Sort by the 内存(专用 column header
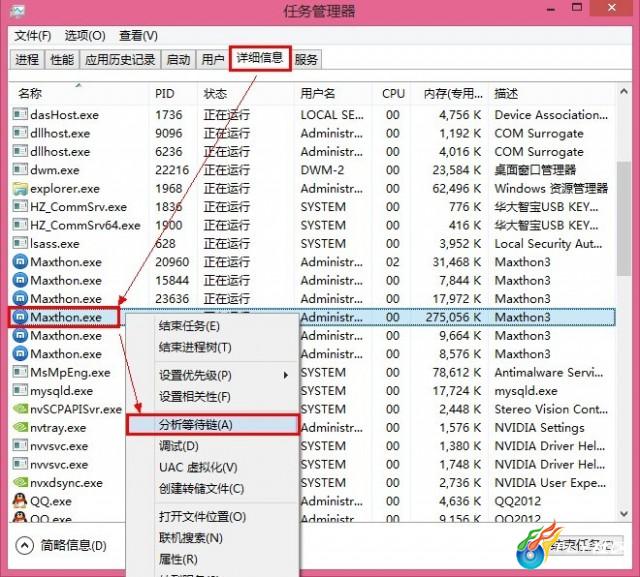 click(450, 94)
